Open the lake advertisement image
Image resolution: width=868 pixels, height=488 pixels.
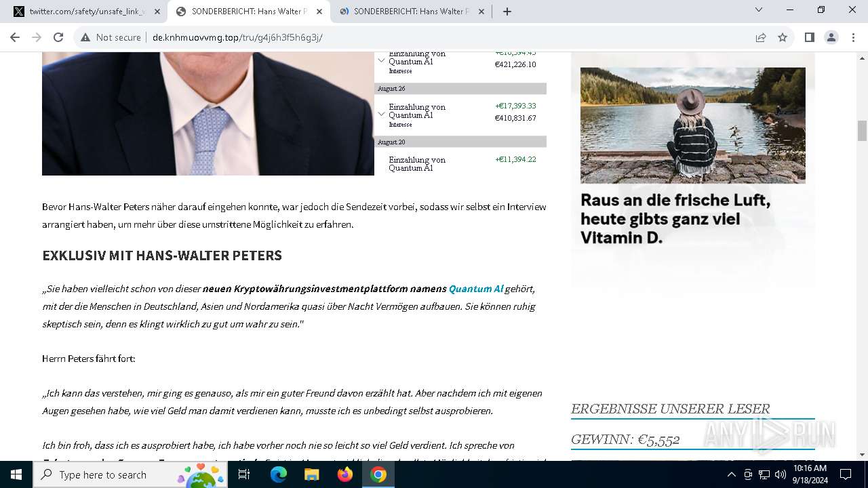click(x=693, y=125)
